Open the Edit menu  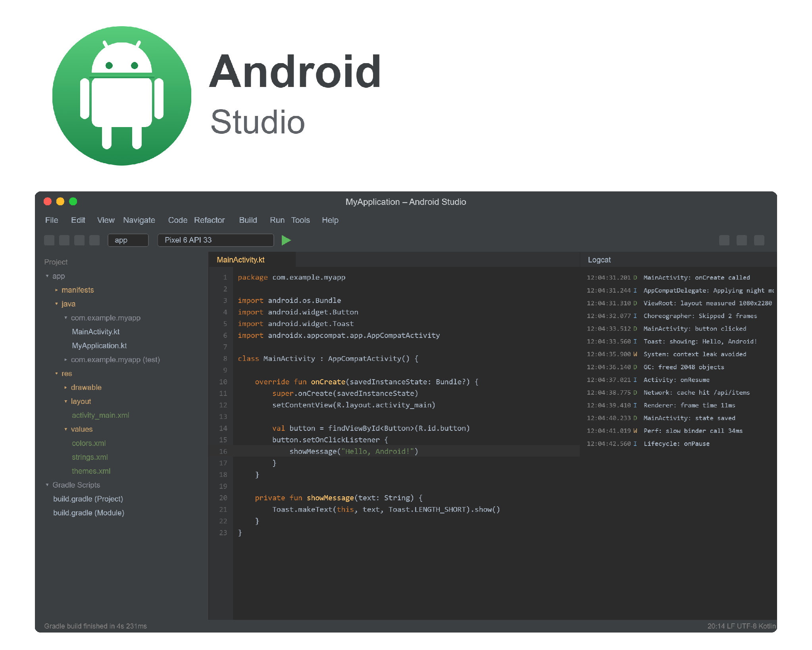tap(78, 220)
